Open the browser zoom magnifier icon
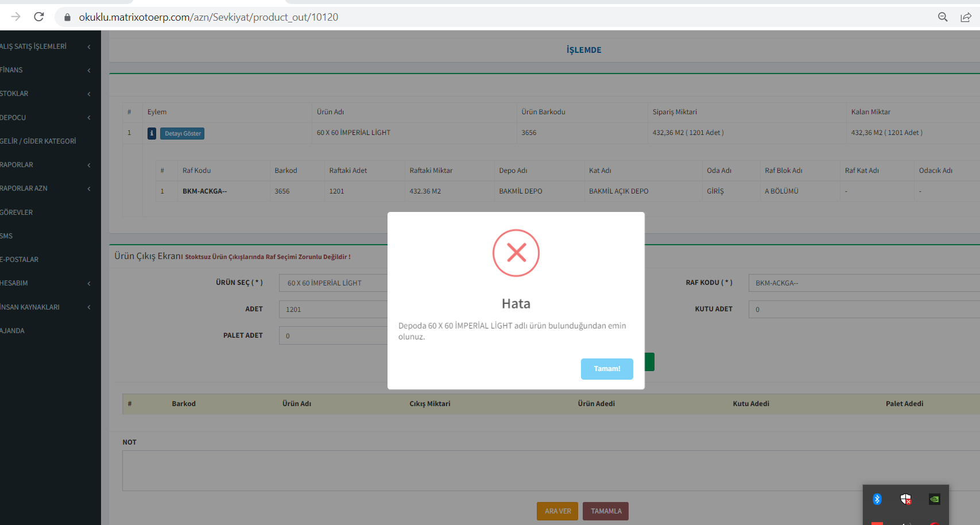980x525 pixels. [x=942, y=17]
